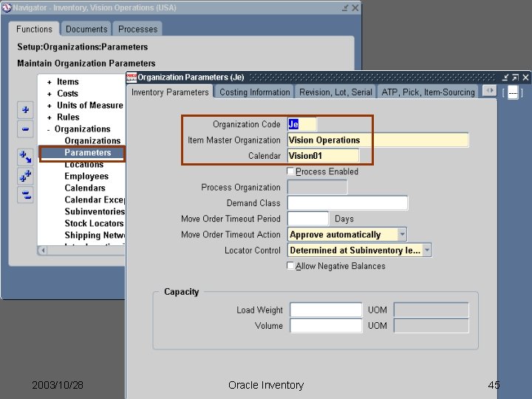Image resolution: width=532 pixels, height=399 pixels.
Task: Click the Collapse (minus) navigator button
Action: 25,129
